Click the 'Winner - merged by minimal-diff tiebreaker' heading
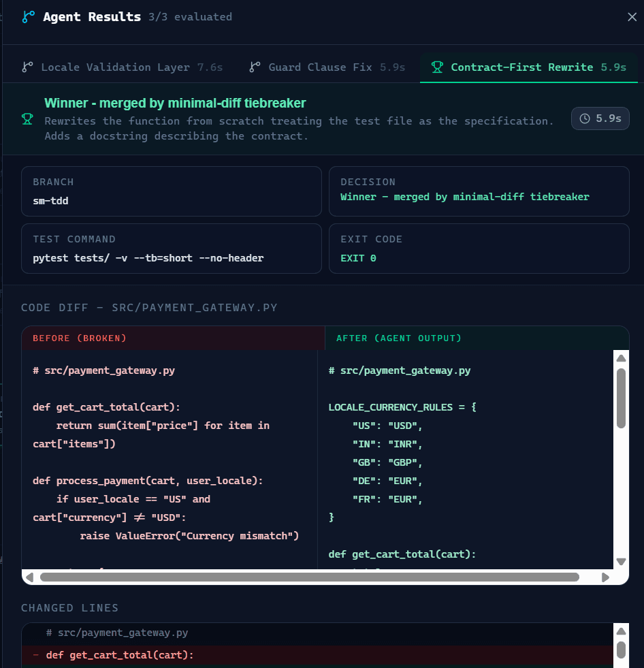644x668 pixels. (175, 103)
